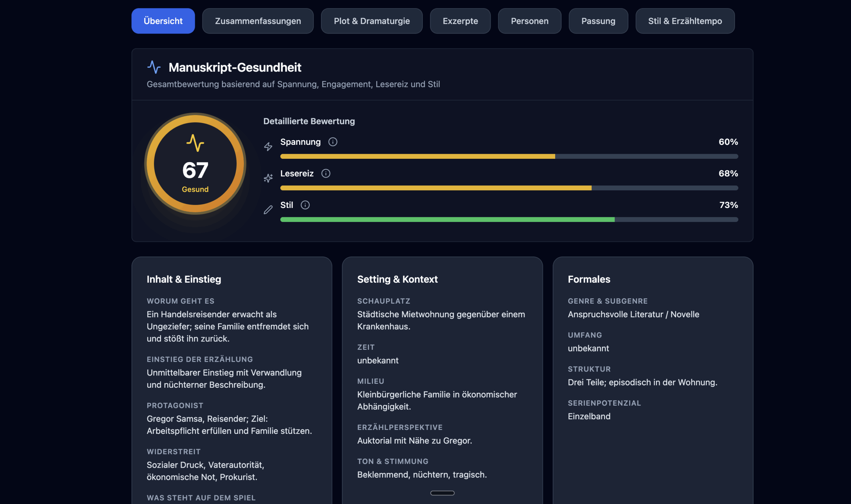Select the Übersicht tab

click(163, 21)
